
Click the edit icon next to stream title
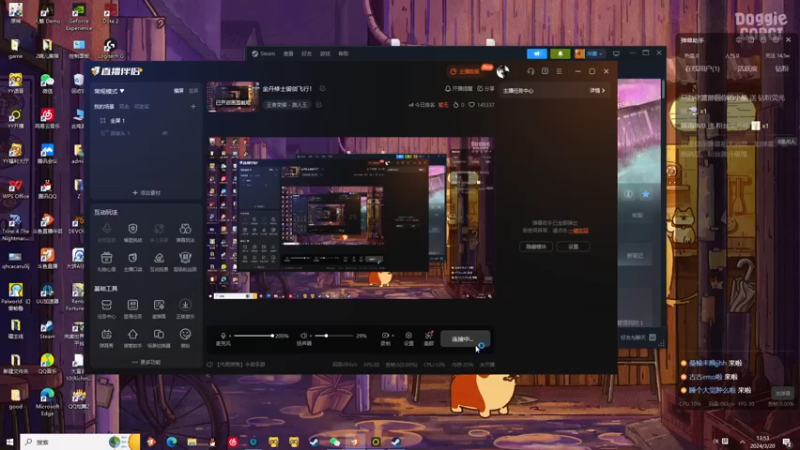[x=322, y=89]
